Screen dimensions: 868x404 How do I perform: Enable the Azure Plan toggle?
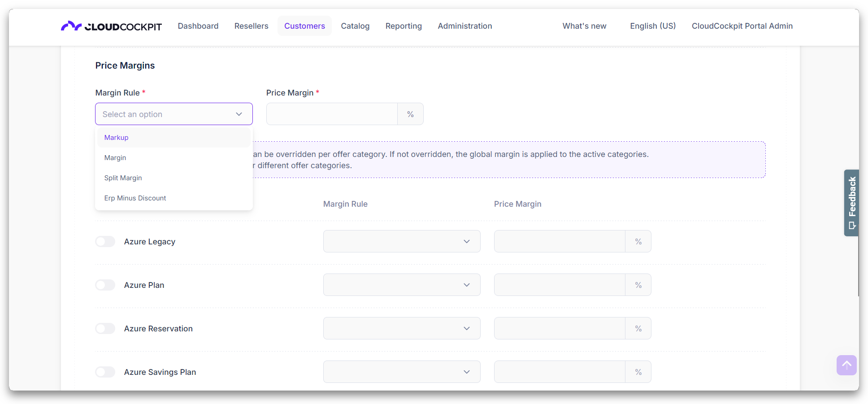click(105, 285)
